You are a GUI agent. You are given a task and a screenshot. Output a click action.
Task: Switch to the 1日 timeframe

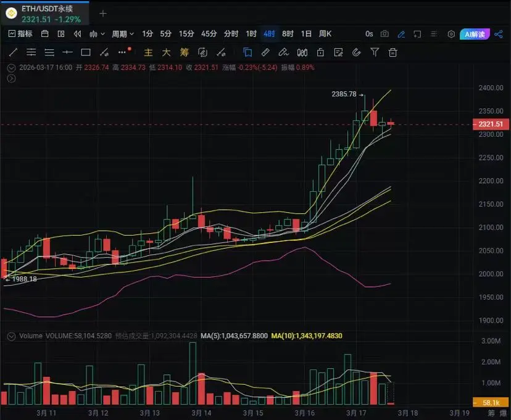point(306,33)
